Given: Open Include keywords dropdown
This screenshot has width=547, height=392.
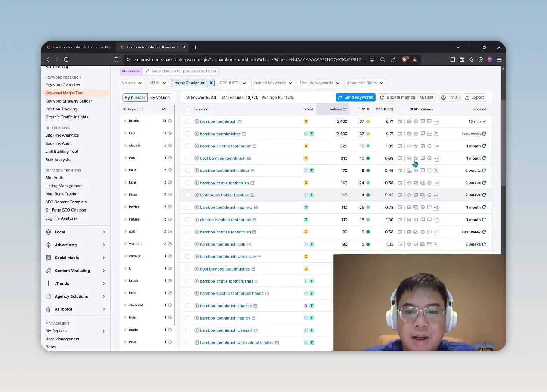Looking at the screenshot, I should (273, 83).
